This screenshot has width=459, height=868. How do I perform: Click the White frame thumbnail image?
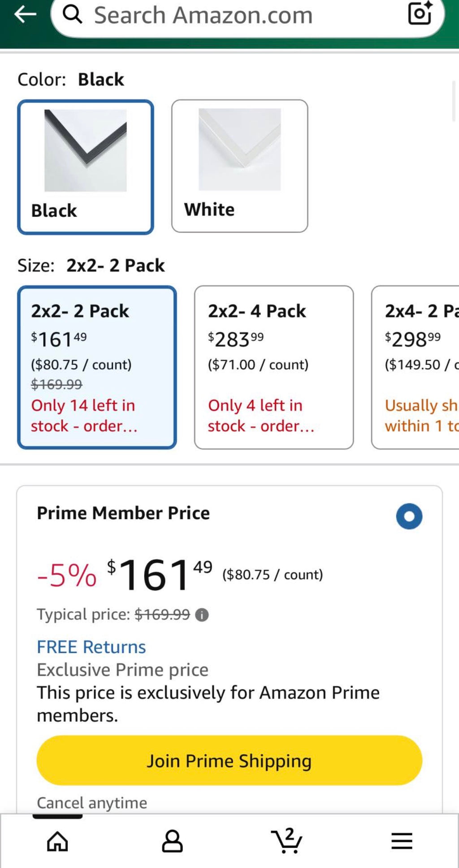tap(240, 150)
